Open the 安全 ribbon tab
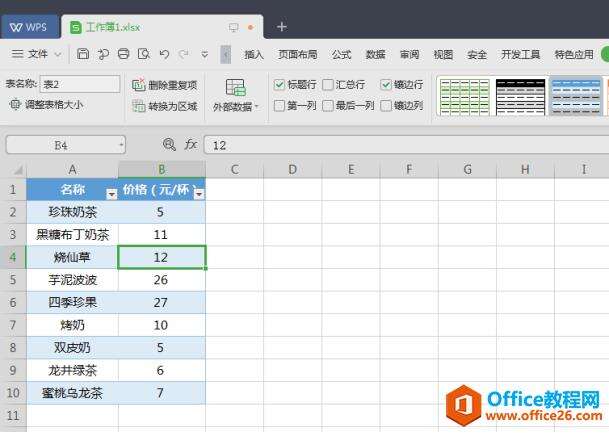The height and width of the screenshot is (433, 609). (x=477, y=54)
